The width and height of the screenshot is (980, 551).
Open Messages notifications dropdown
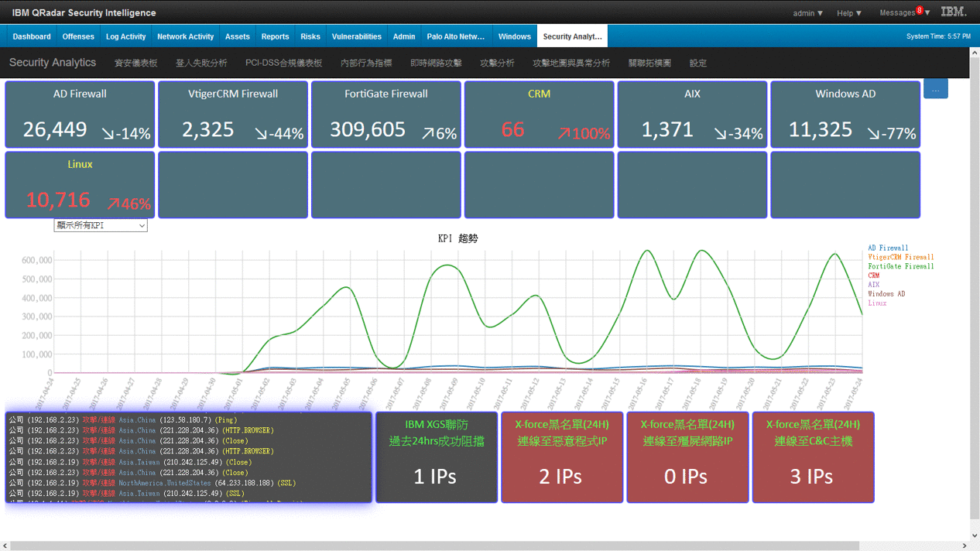tap(904, 13)
